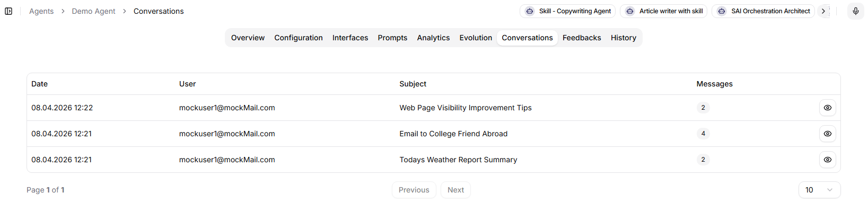Viewport: 868px width, 210px height.
Task: Click message count in Todays Weather row
Action: pos(703,160)
